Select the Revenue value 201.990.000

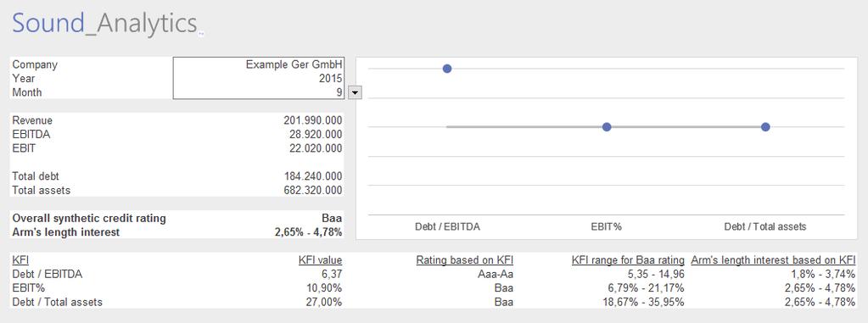pyautogui.click(x=312, y=120)
